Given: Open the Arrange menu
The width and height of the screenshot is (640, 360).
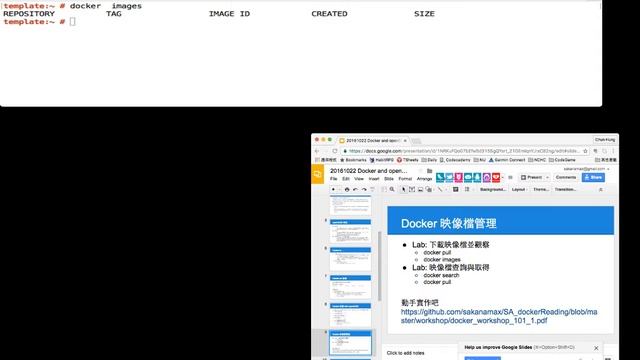Looking at the screenshot, I should tap(424, 179).
